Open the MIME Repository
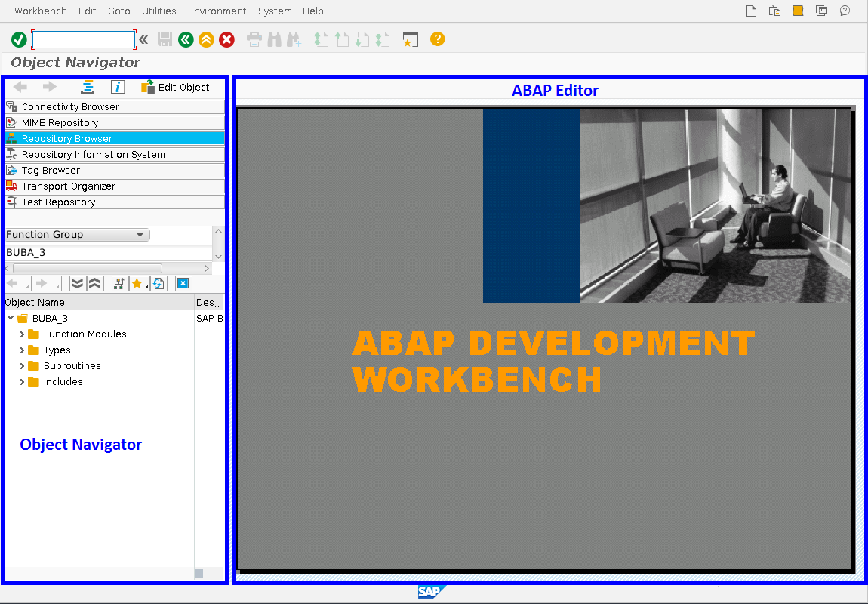The width and height of the screenshot is (868, 604). (115, 123)
